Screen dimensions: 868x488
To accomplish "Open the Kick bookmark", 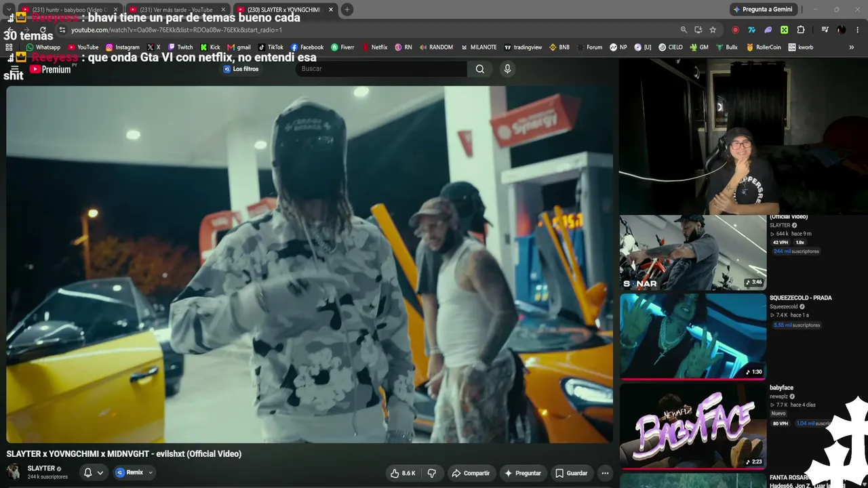I will 210,47.
